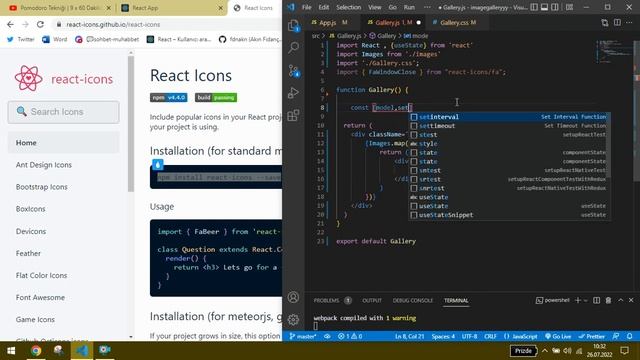This screenshot has width=640, height=360.
Task: Open the Run menu
Action: [x=409, y=7]
